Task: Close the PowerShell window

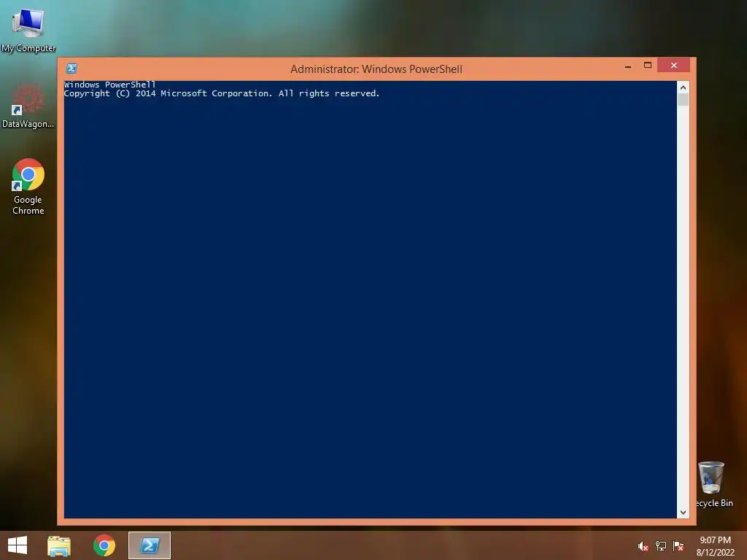Action: pos(673,65)
